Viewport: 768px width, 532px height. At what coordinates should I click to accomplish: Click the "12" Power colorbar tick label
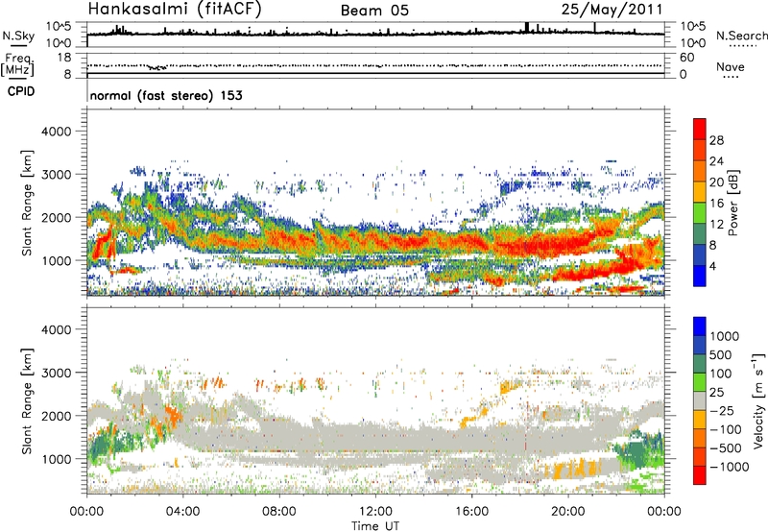716,224
